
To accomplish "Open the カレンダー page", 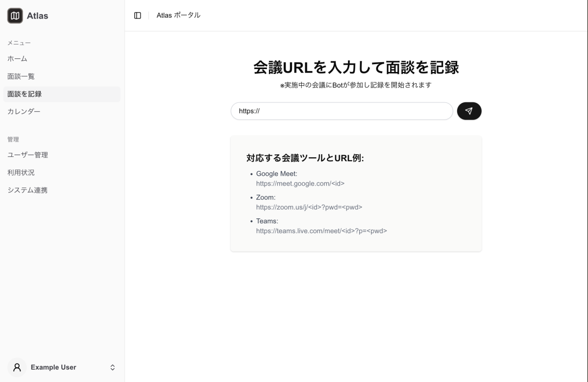I will pyautogui.click(x=24, y=112).
